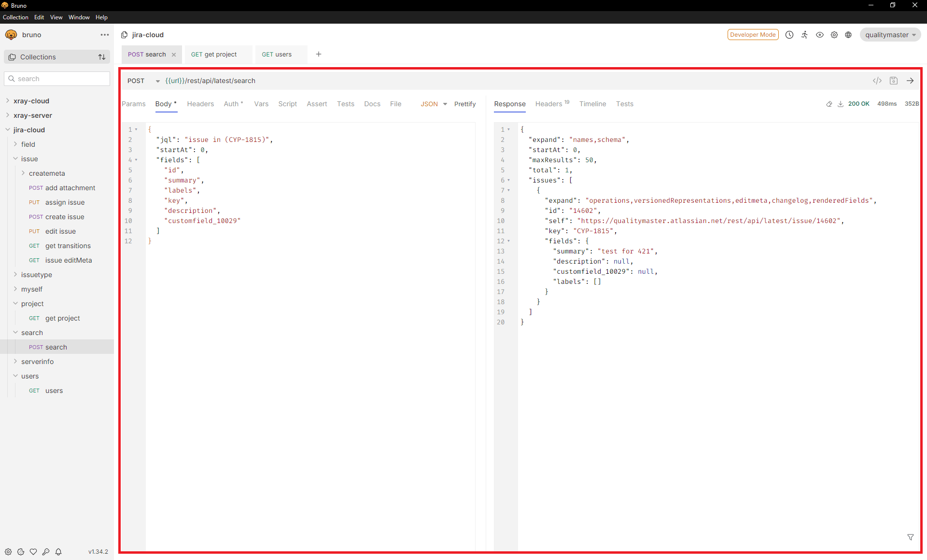Toggle Developer Mode

[x=753, y=34]
